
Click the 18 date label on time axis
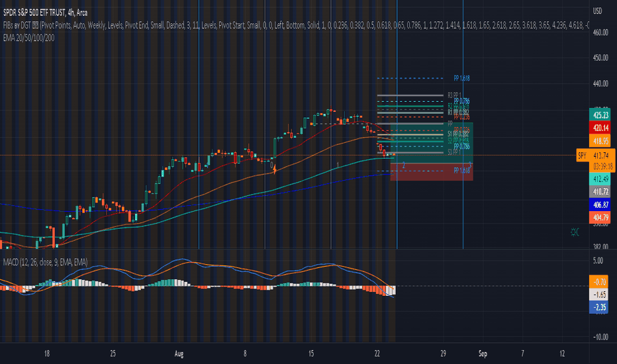tap(47, 354)
